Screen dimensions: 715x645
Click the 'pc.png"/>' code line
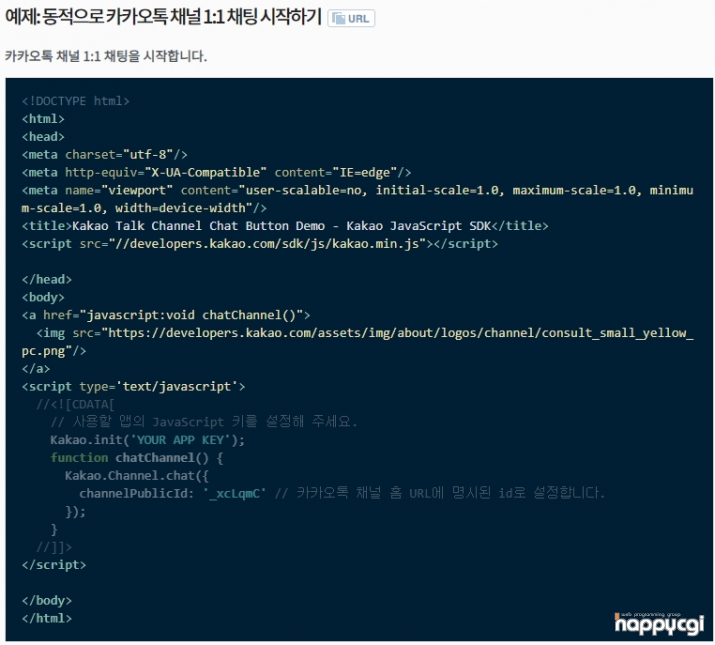coord(54,350)
